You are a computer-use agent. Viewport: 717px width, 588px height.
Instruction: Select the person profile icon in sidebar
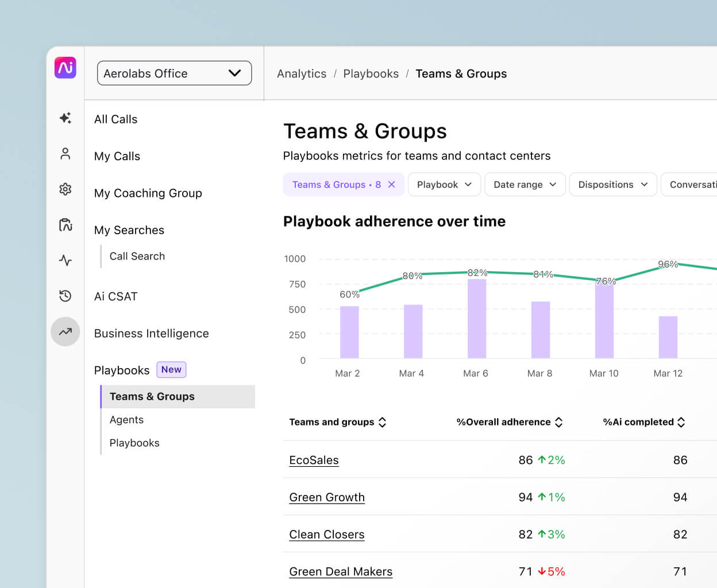[x=65, y=153]
